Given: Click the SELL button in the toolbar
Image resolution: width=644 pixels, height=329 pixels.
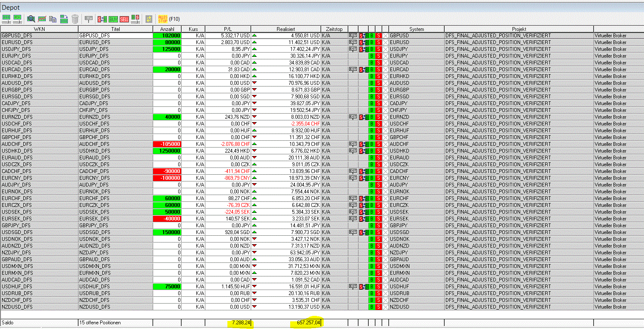Looking at the screenshot, I should [124, 19].
